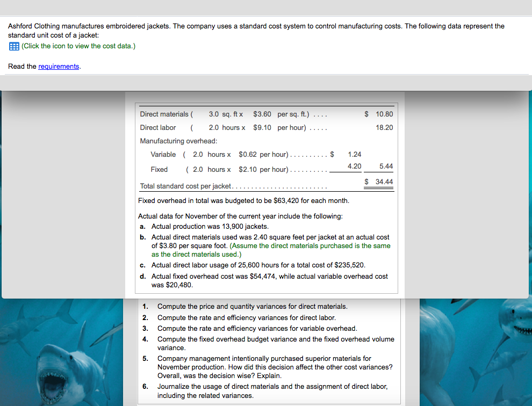Click requirement 1 about direct materials variances
Image resolution: width=532 pixels, height=406 pixels.
pyautogui.click(x=252, y=307)
